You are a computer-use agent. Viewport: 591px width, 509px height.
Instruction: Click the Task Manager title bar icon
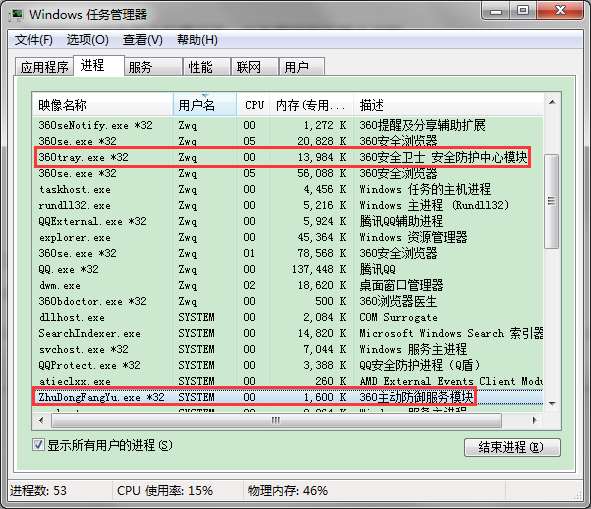click(17, 14)
